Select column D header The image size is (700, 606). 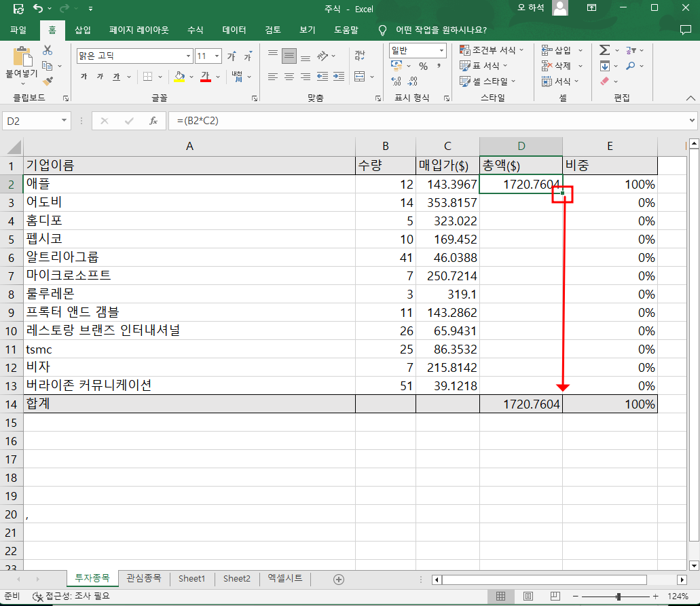tap(521, 147)
